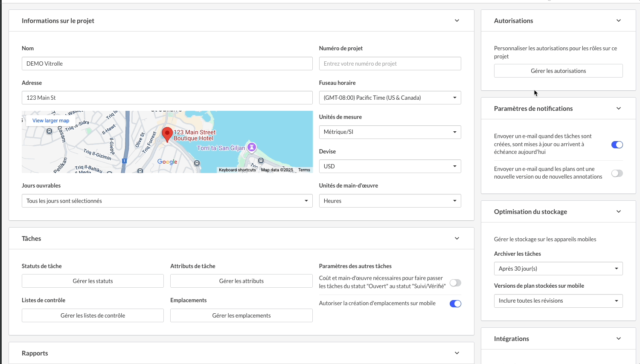Click Gérer les autorisations button

(558, 71)
